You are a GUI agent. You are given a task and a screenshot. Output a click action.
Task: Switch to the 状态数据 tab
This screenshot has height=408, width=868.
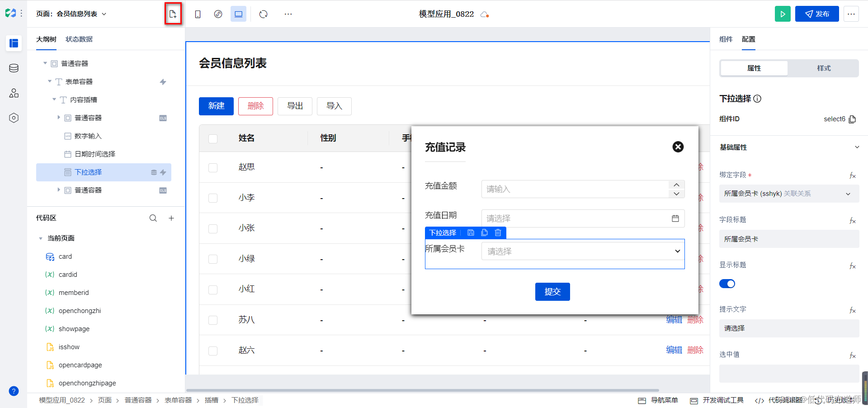click(79, 39)
